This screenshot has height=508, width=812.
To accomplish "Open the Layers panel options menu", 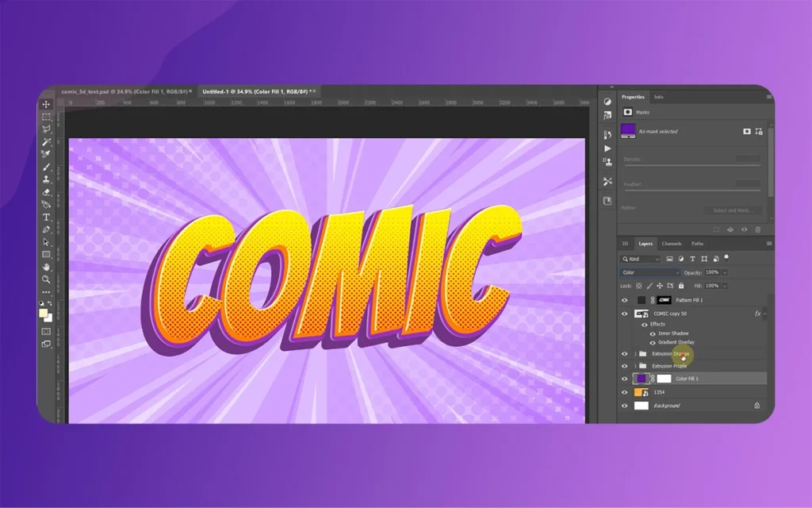I will click(769, 244).
